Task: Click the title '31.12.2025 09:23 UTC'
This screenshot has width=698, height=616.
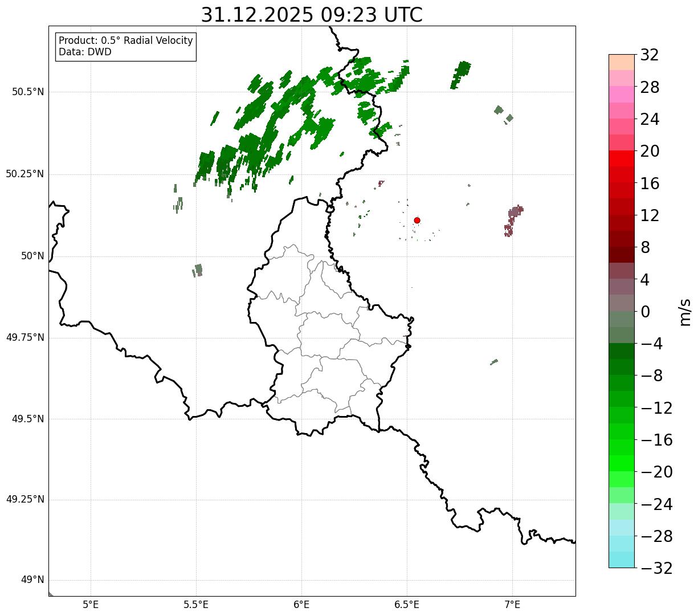Action: pos(312,15)
